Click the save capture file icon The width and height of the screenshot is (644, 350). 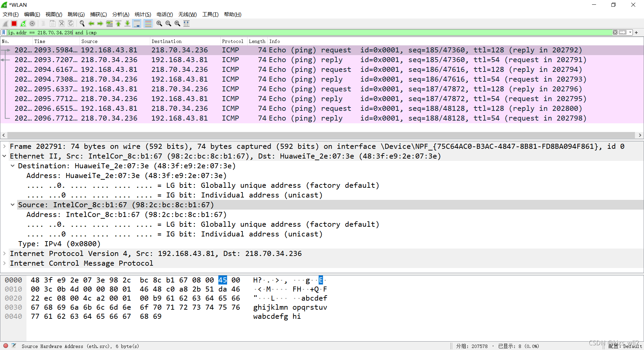(x=52, y=24)
